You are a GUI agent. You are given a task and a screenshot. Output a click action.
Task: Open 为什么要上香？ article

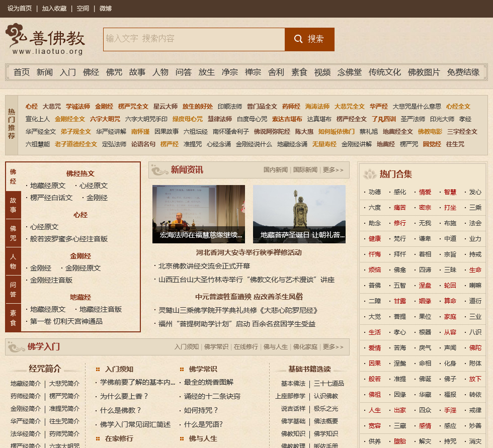coord(124,396)
